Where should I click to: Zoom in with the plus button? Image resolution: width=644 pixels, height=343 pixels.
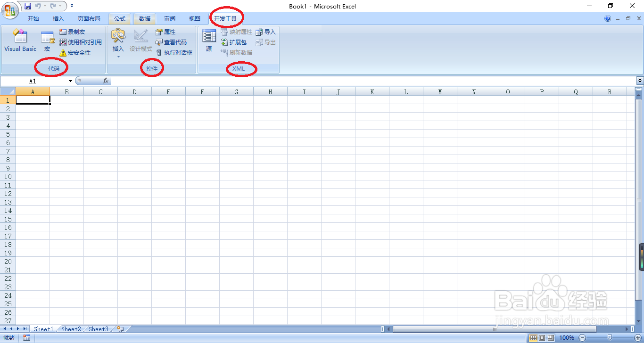pos(637,338)
